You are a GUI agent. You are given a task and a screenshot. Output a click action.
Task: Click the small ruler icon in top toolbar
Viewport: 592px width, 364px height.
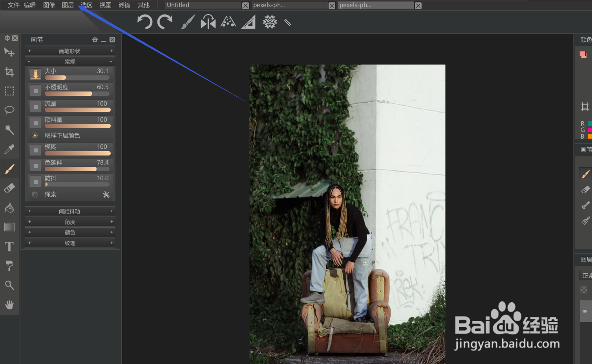287,22
